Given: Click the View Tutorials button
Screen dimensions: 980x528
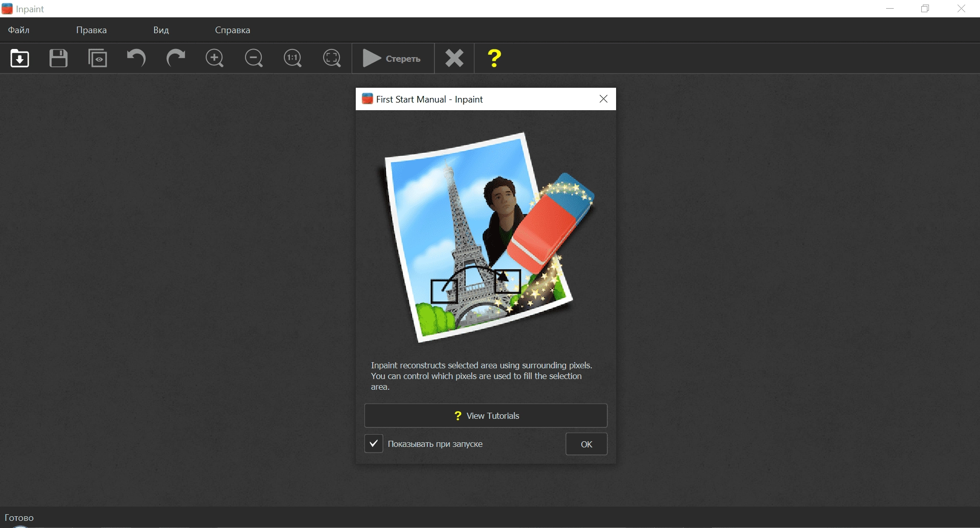Looking at the screenshot, I should click(x=486, y=416).
